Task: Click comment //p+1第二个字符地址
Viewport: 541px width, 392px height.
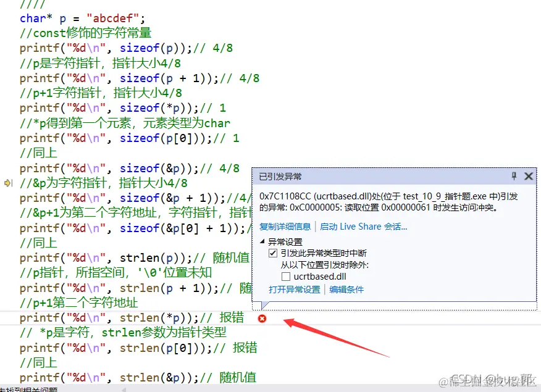Action: [x=78, y=302]
